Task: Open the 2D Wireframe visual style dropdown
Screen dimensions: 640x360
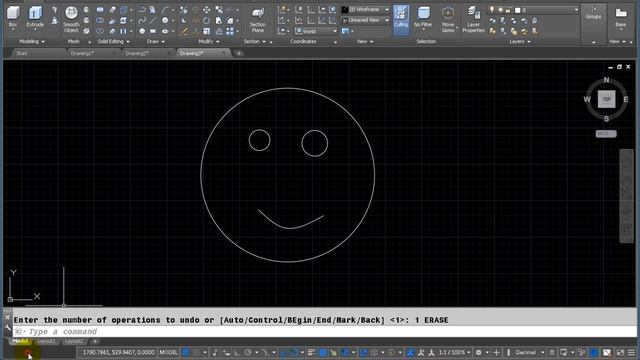Action: coord(365,9)
